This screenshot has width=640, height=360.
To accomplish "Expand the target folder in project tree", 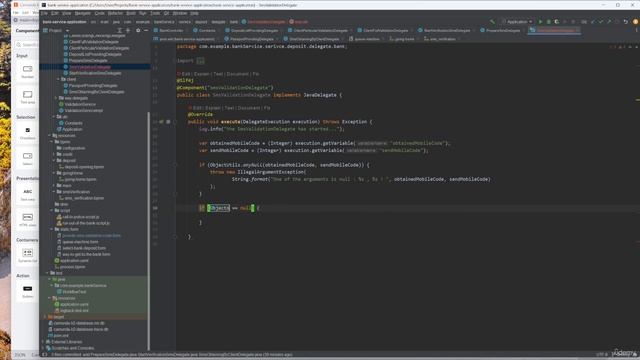I will [45, 317].
